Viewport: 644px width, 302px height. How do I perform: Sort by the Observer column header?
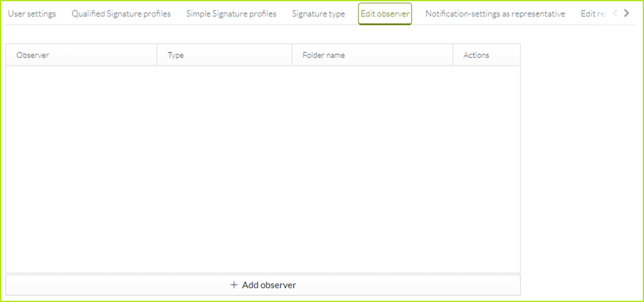pyautogui.click(x=33, y=55)
